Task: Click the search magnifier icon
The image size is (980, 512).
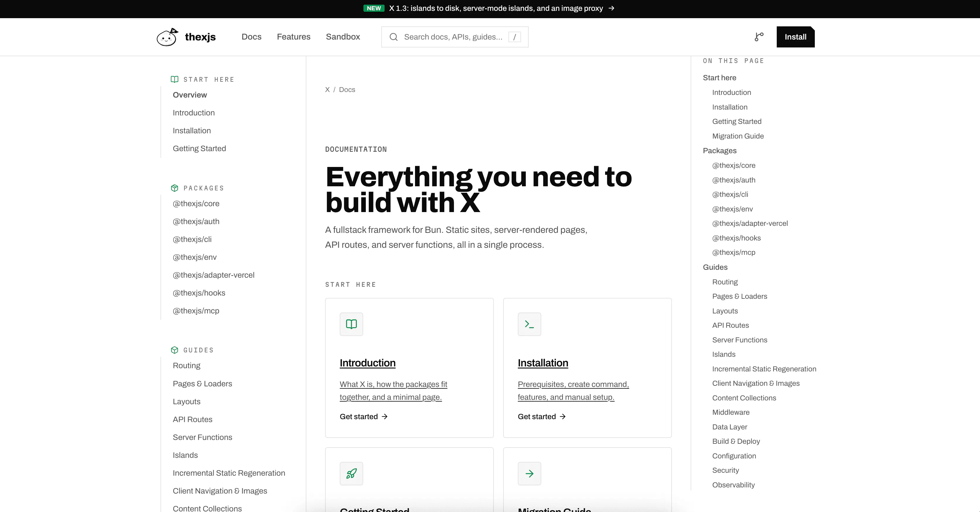Action: point(393,37)
